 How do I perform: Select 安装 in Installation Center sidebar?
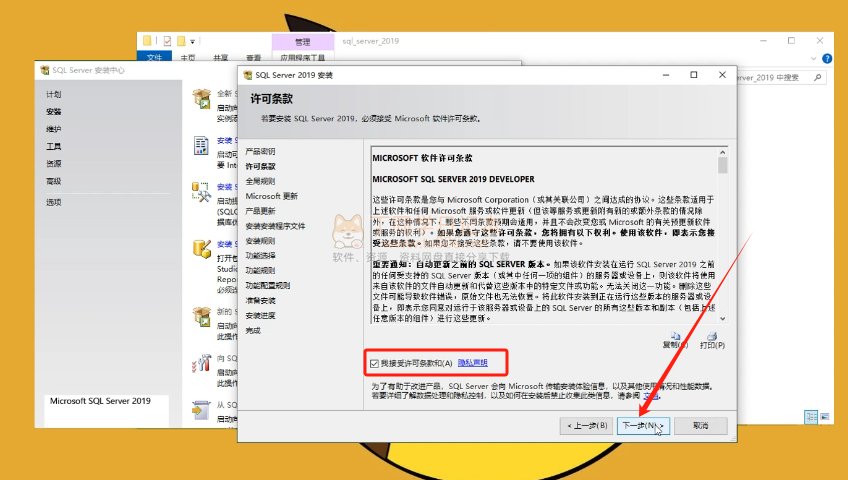point(54,112)
